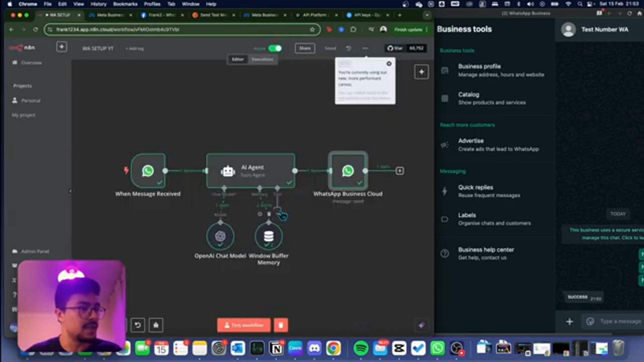
Task: Add a node with the canvas plus button
Action: pyautogui.click(x=421, y=72)
